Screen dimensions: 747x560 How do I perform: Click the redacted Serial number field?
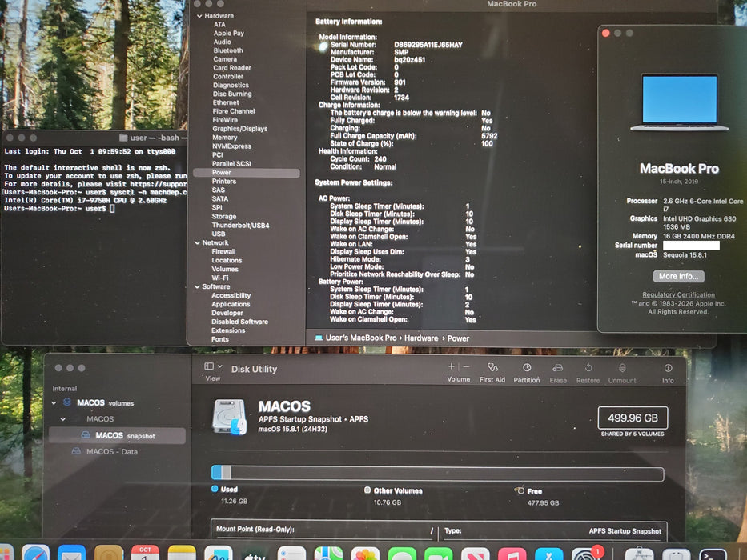691,246
